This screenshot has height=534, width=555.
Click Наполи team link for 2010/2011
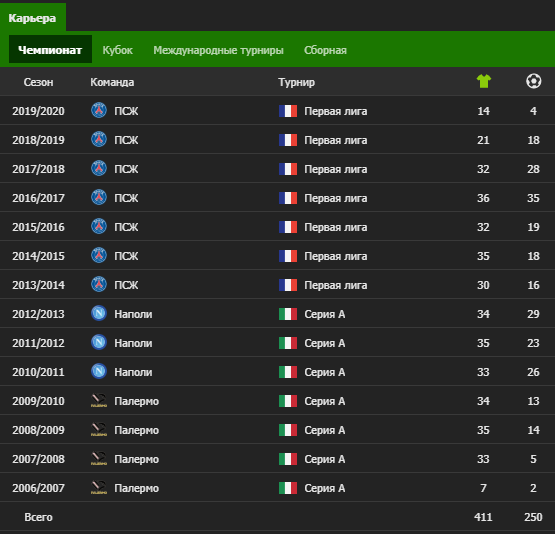133,372
